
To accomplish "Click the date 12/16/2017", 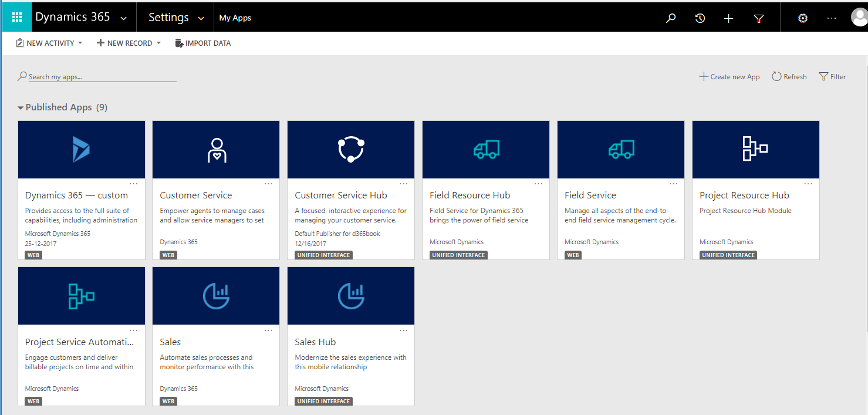I will click(310, 244).
